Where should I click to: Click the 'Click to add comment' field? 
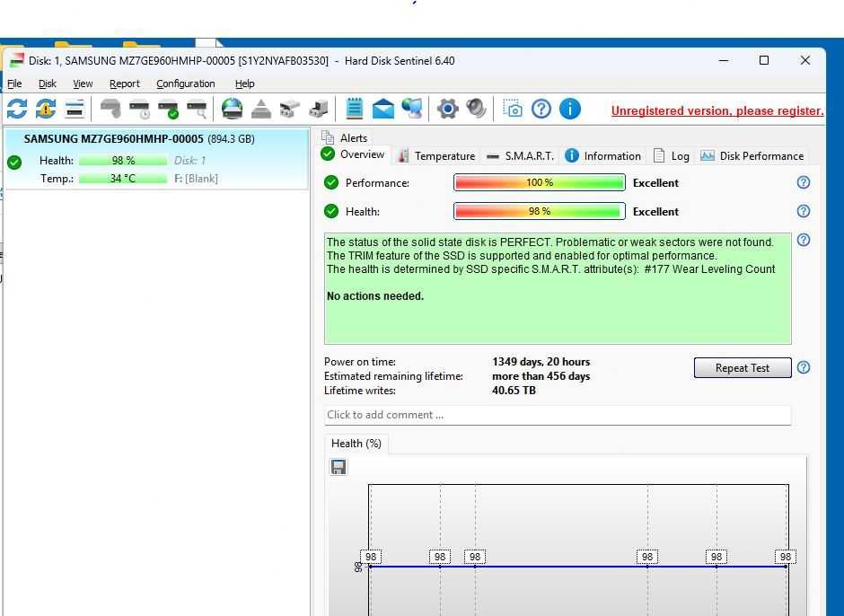pos(558,415)
